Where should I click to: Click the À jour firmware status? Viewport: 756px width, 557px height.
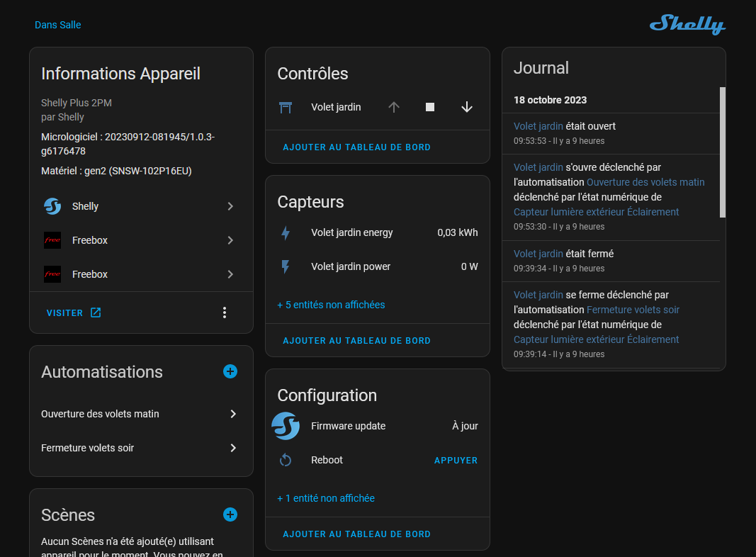click(465, 426)
